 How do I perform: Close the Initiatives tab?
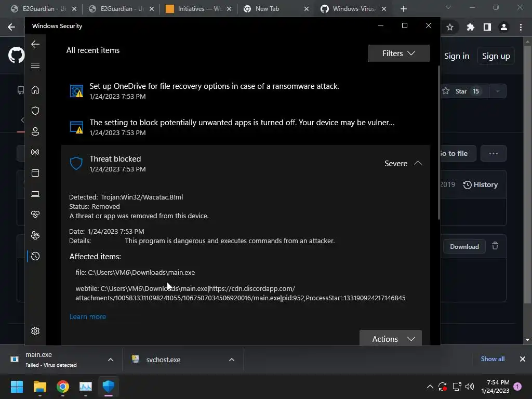click(x=229, y=9)
